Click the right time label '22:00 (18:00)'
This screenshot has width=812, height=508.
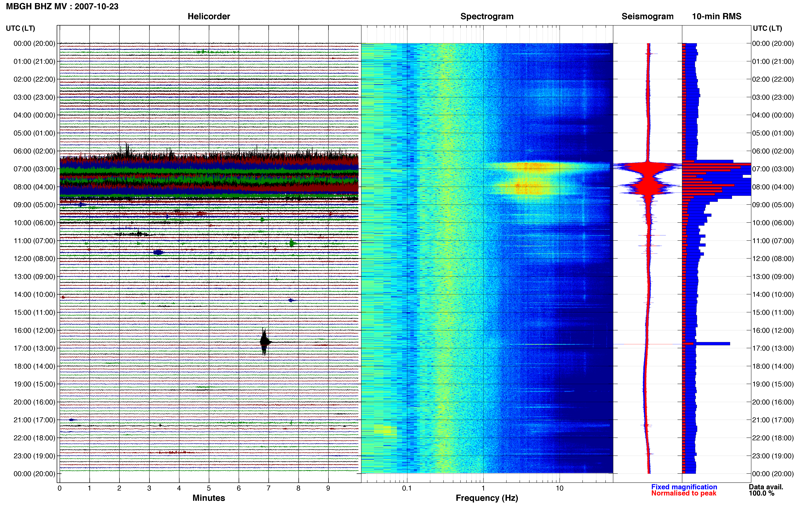pyautogui.click(x=773, y=438)
